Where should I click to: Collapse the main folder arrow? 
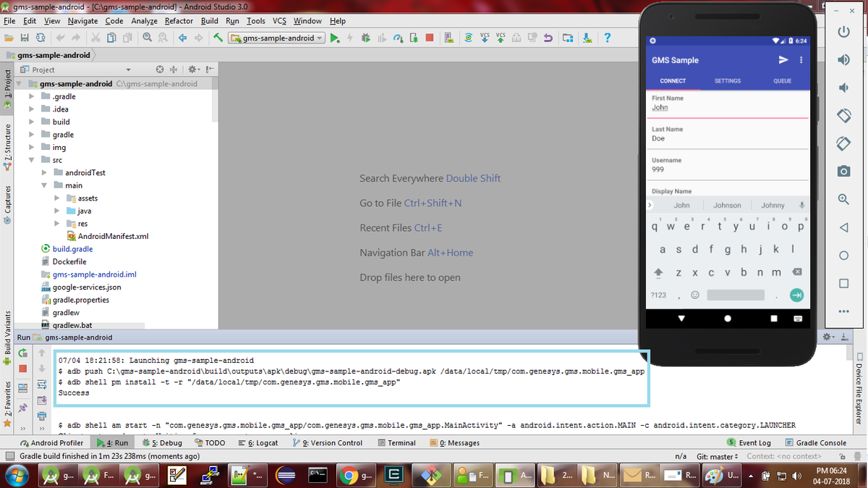coord(45,185)
